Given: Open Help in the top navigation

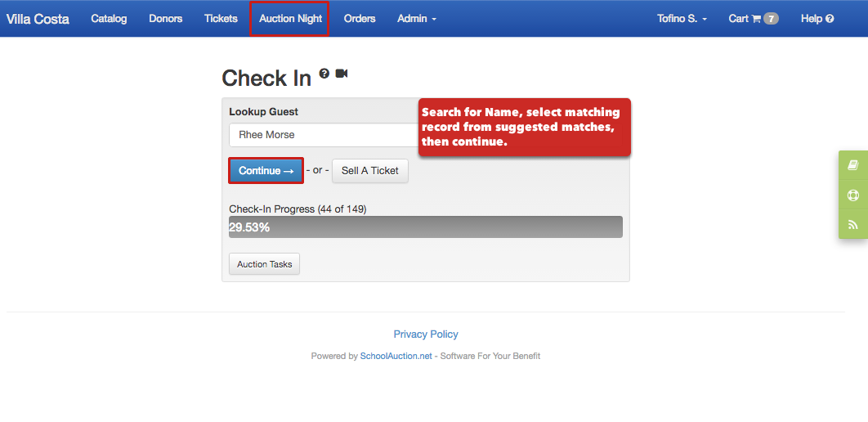Looking at the screenshot, I should (817, 19).
